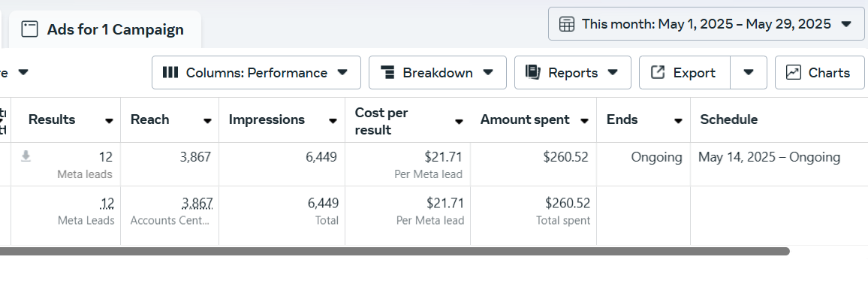Open Amount spent column sort arrow

pyautogui.click(x=584, y=122)
